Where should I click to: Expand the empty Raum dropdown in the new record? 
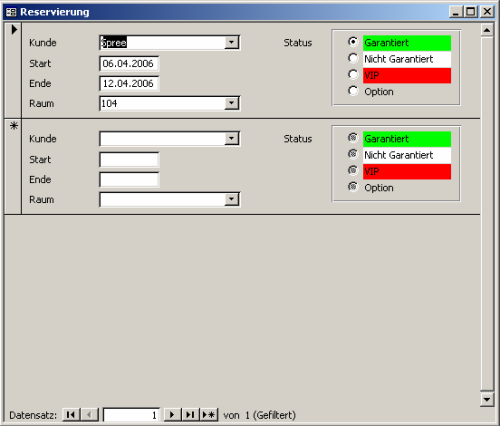click(x=231, y=199)
